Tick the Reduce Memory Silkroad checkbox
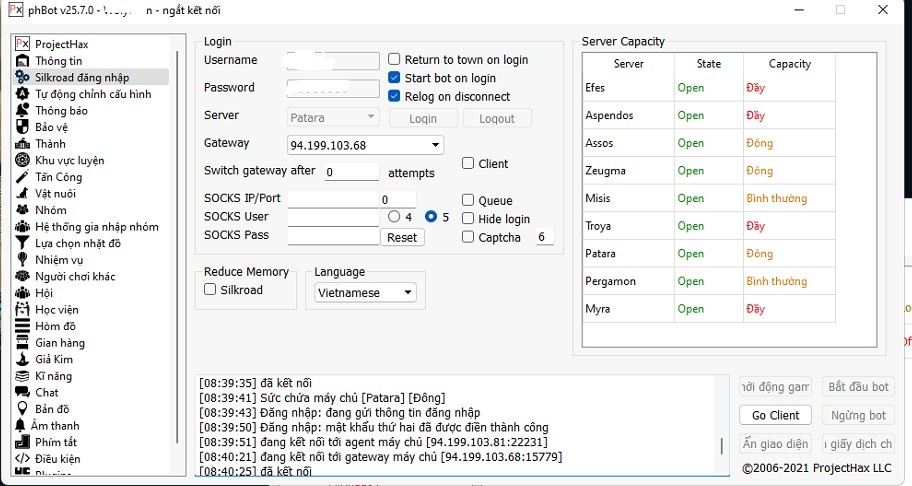912x486 pixels. click(x=210, y=290)
